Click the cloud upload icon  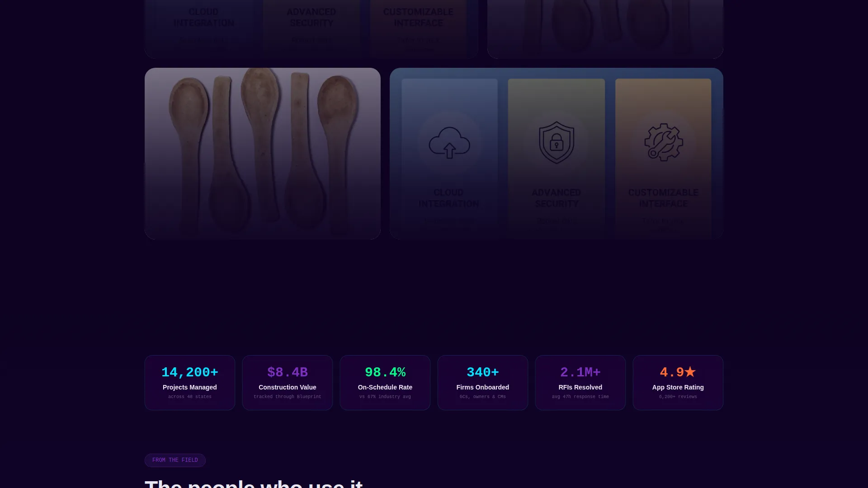449,142
